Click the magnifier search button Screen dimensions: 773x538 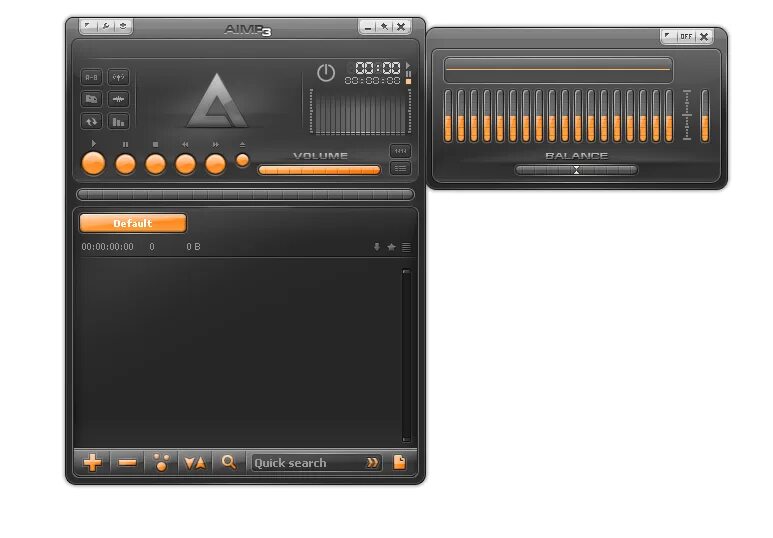(229, 463)
